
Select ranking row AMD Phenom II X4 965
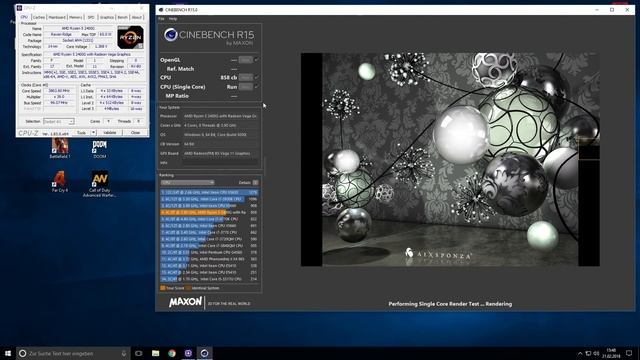click(209, 259)
